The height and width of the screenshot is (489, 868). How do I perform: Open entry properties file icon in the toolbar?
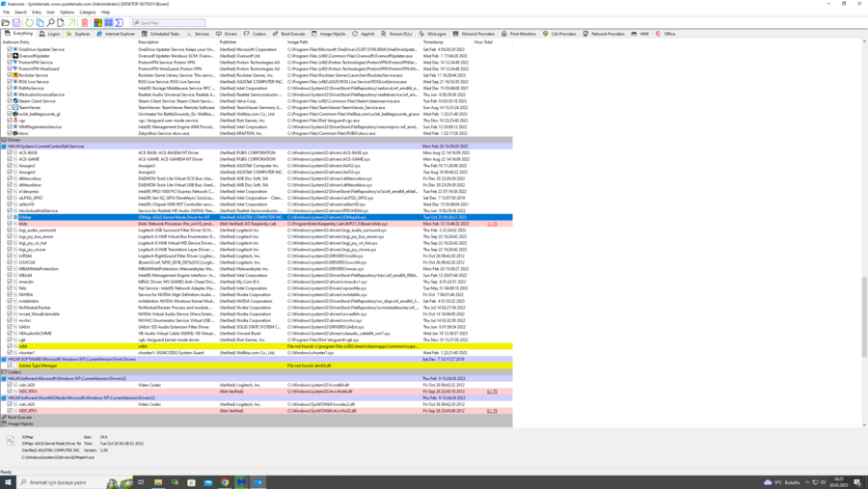pos(61,23)
